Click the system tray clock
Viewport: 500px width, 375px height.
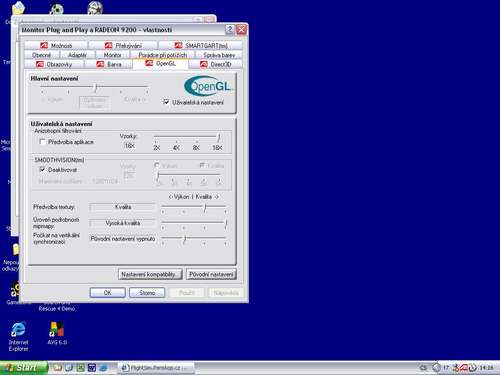coord(486,368)
